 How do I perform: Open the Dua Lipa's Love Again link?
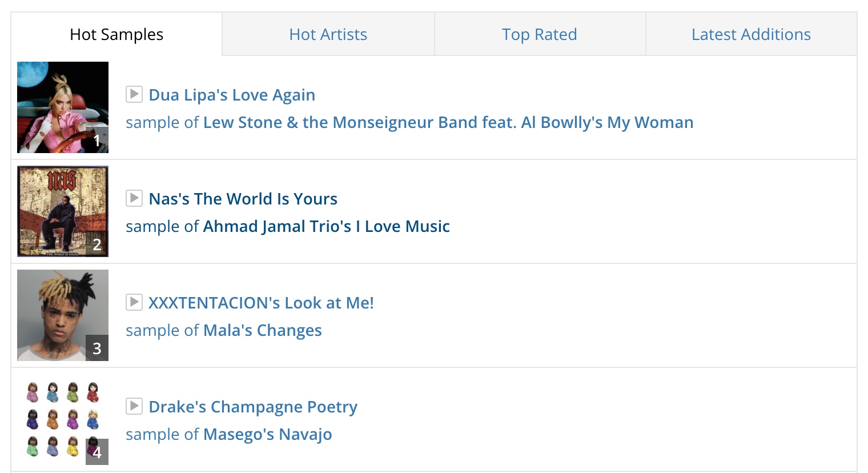232,95
